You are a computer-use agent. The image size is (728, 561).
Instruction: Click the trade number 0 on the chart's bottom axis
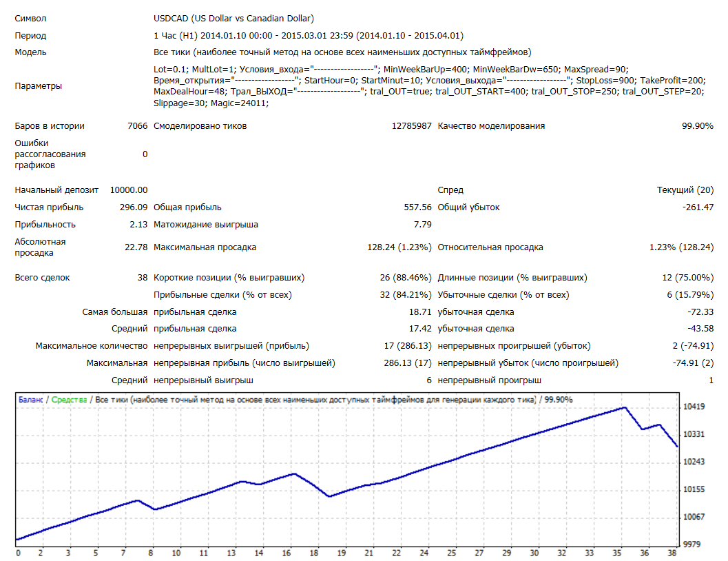[x=18, y=553]
